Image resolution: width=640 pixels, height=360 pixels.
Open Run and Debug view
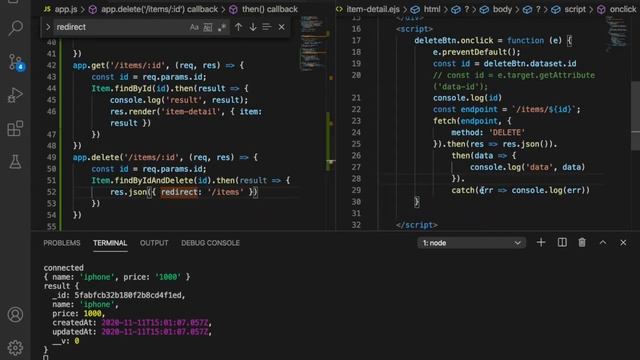(16, 96)
